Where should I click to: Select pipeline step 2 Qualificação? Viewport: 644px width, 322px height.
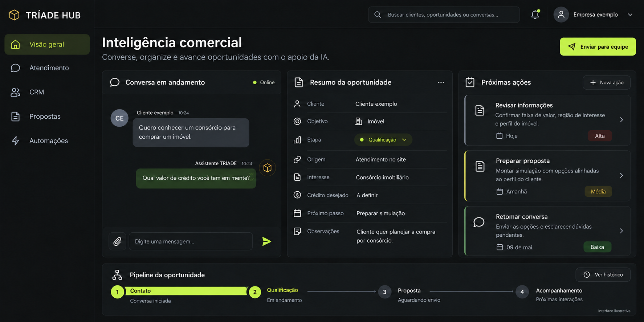tap(255, 292)
